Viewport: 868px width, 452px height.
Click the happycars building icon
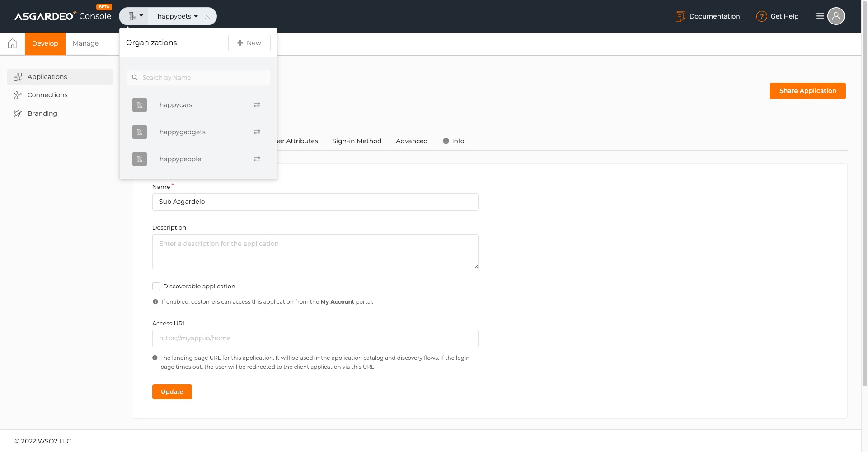[140, 105]
